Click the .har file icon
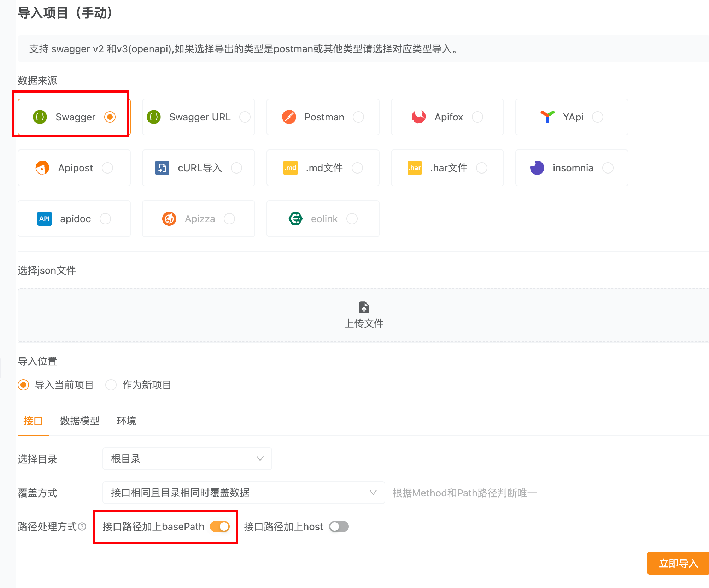Screen dimensions: 709x588 pos(415,168)
